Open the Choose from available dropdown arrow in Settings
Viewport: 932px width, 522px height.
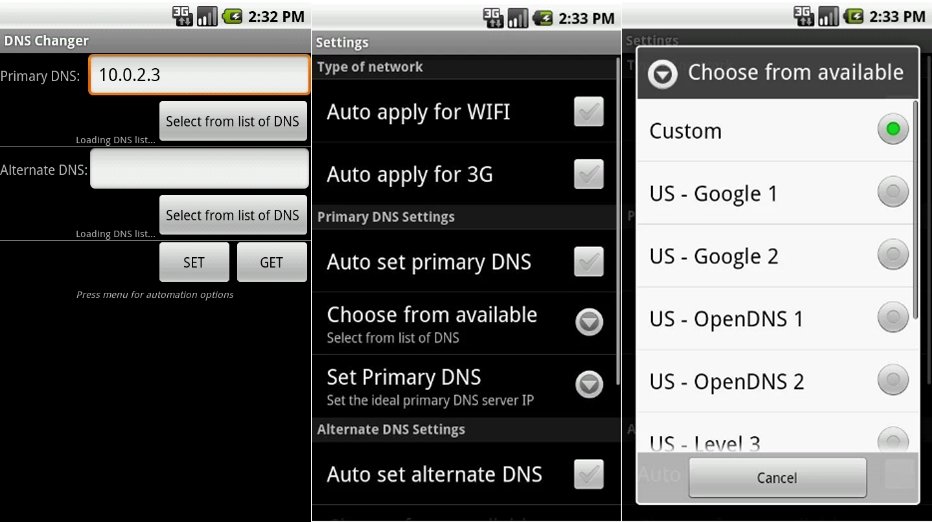coord(589,322)
